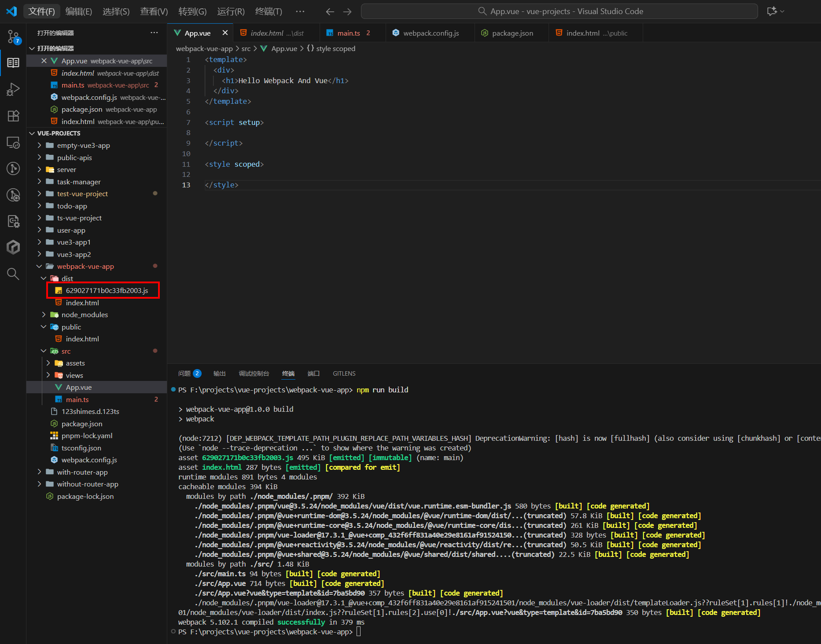Expand the task-manager folder
Viewport: 821px width, 644px height.
point(39,182)
